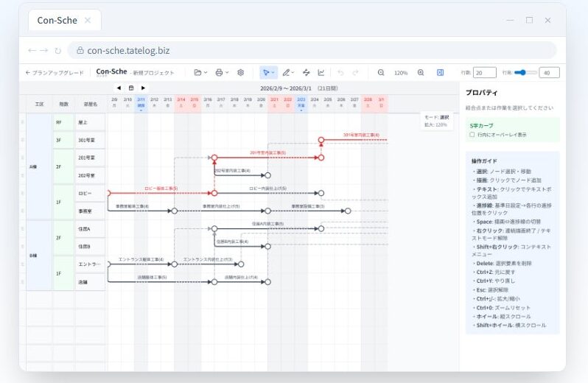Expand the pen drawing tool dropdown

click(287, 72)
